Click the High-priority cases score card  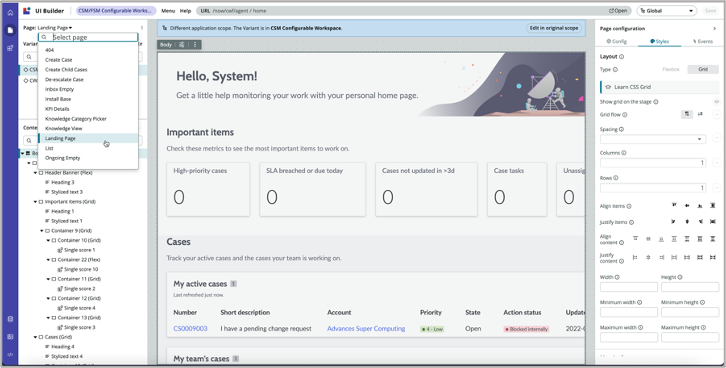[208, 189]
